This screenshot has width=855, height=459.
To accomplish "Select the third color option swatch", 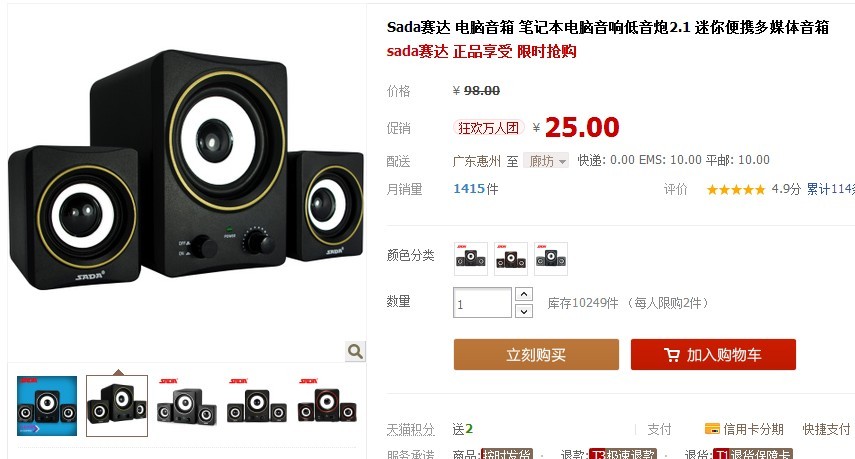I will point(551,258).
